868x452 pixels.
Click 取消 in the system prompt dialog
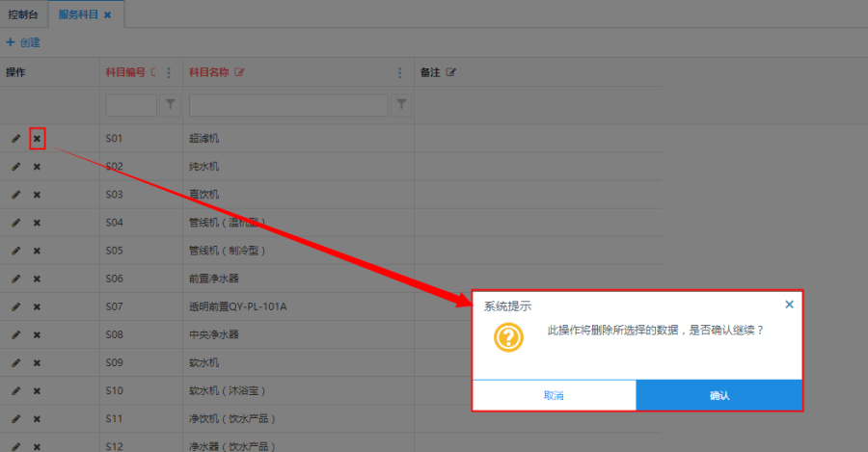(x=554, y=395)
